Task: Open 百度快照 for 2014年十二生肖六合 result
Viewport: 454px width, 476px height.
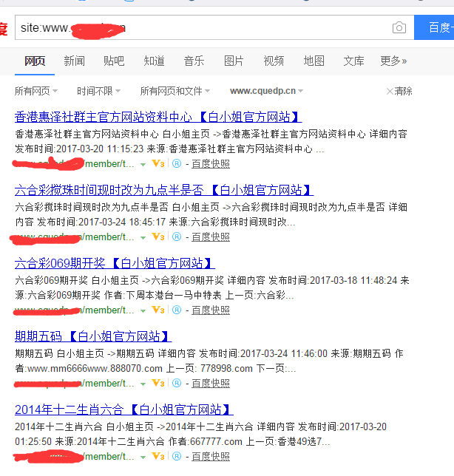Action: coord(211,457)
